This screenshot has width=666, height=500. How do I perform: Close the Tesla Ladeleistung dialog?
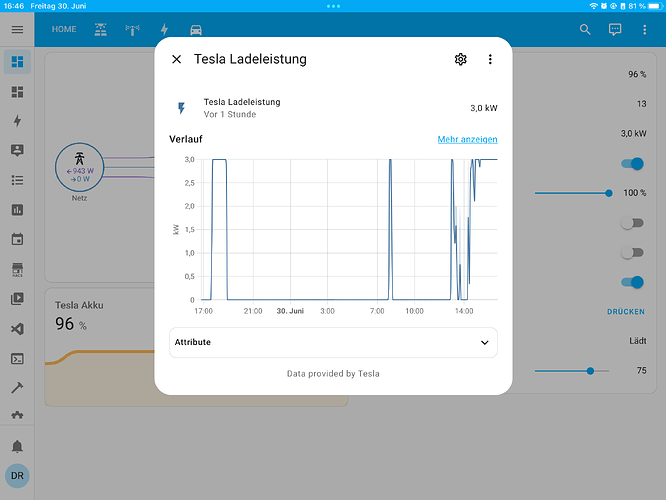point(177,59)
